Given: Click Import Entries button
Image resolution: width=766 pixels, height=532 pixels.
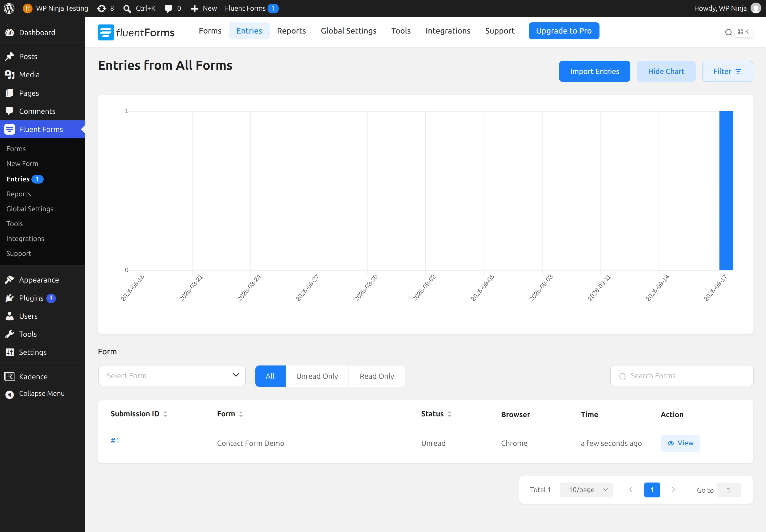Looking at the screenshot, I should 594,71.
